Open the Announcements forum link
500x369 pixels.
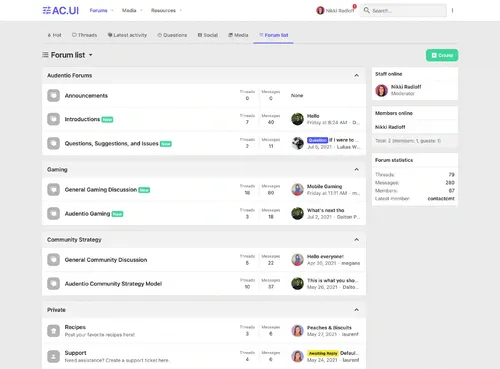point(86,96)
